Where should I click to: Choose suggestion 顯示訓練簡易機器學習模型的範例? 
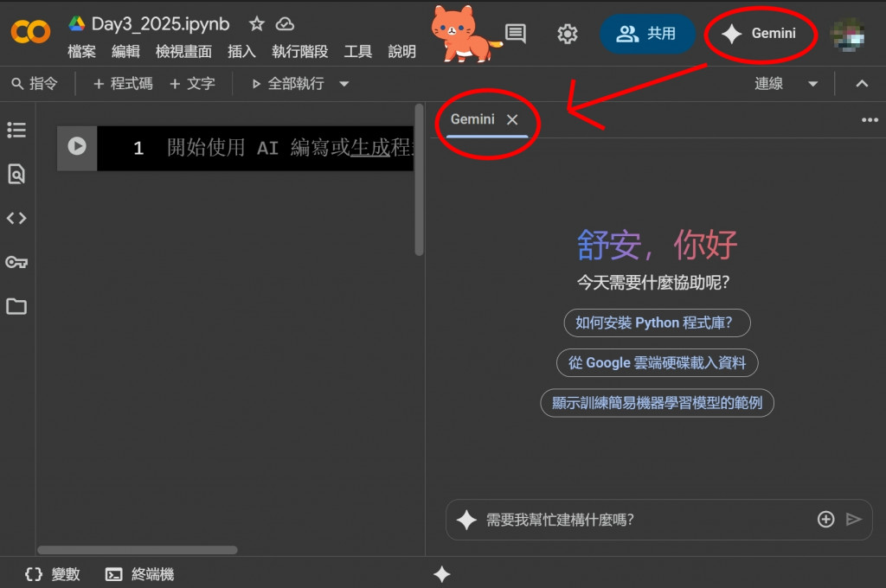[658, 403]
